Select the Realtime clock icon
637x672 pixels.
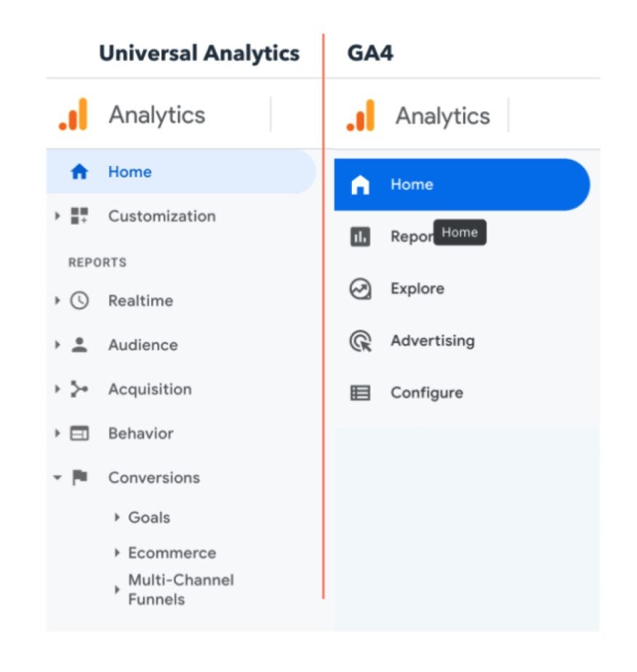[80, 300]
